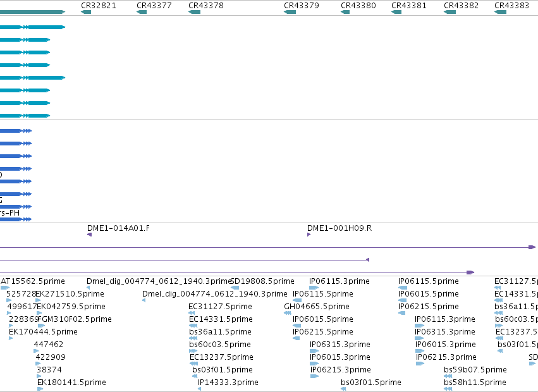Select the FGM310F02.5prime EST glyph
Image resolution: width=538 pixels, height=392 pixels.
click(42, 326)
